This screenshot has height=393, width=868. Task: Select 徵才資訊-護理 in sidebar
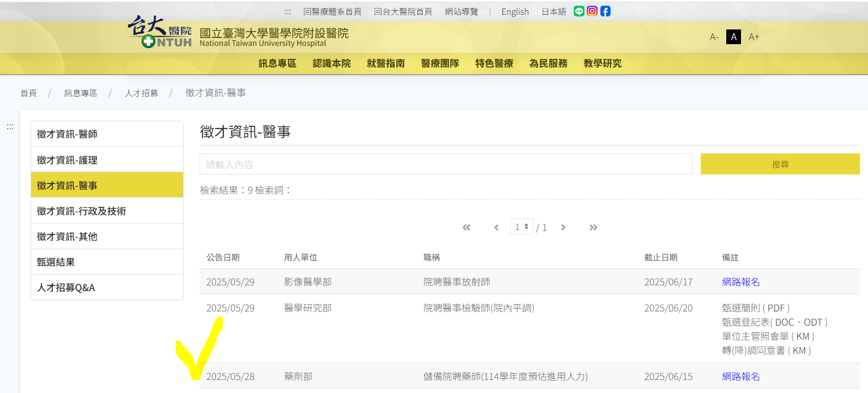(x=107, y=160)
